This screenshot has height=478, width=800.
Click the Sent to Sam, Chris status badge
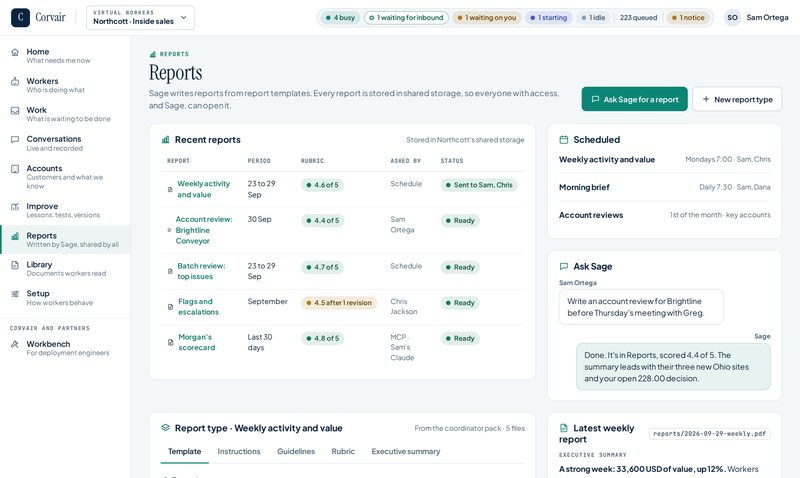click(x=479, y=185)
